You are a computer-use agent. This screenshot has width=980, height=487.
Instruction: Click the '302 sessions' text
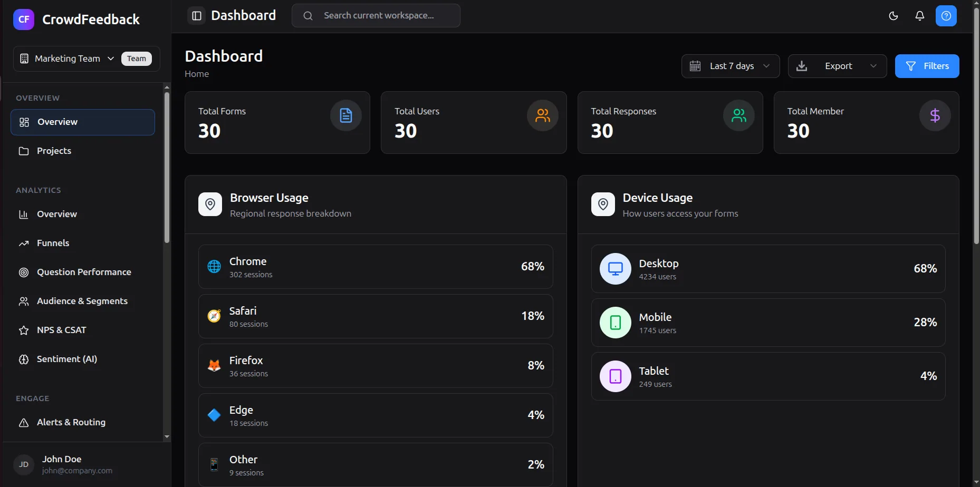251,275
